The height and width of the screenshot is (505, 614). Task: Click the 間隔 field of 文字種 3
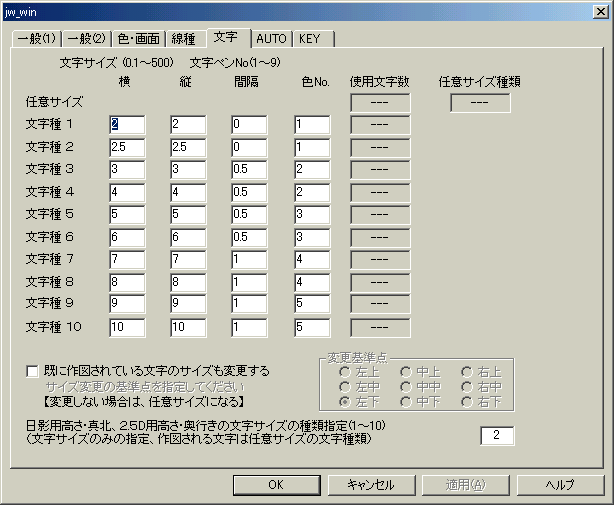[249, 170]
